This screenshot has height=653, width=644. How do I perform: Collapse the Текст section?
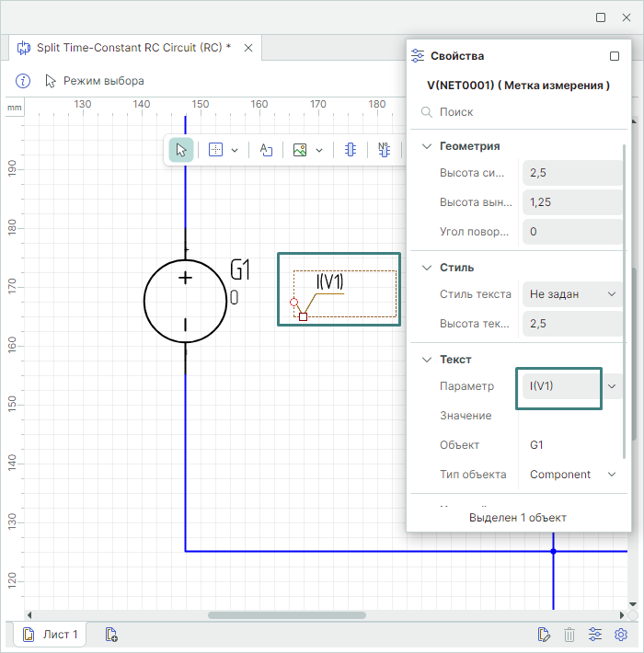[x=426, y=360]
